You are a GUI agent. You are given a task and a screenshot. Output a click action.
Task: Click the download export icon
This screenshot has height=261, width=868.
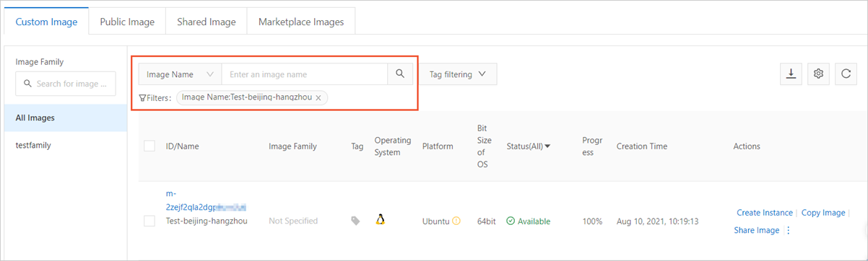tap(791, 74)
